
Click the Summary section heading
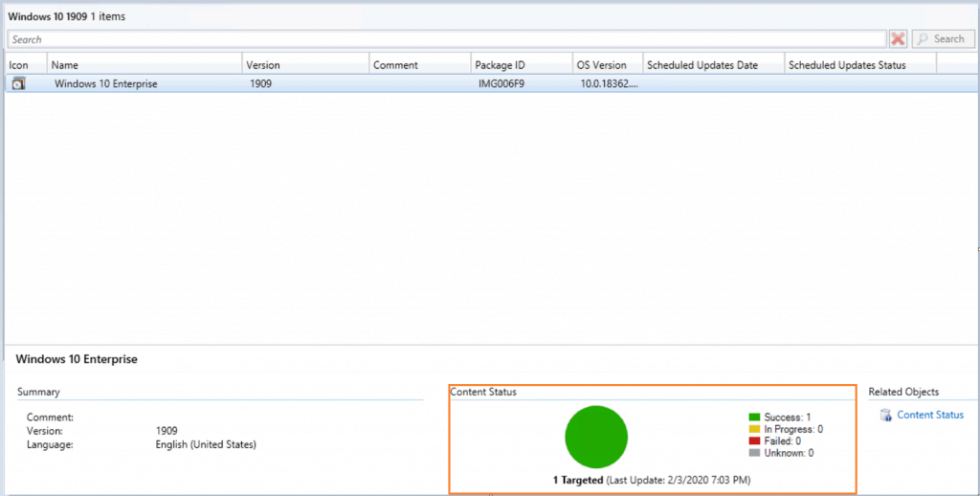pos(38,393)
